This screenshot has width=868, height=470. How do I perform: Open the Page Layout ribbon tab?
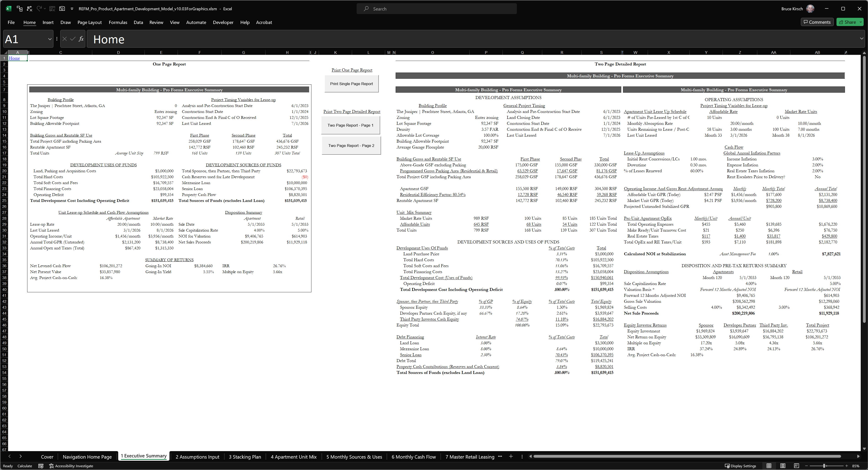tap(90, 22)
